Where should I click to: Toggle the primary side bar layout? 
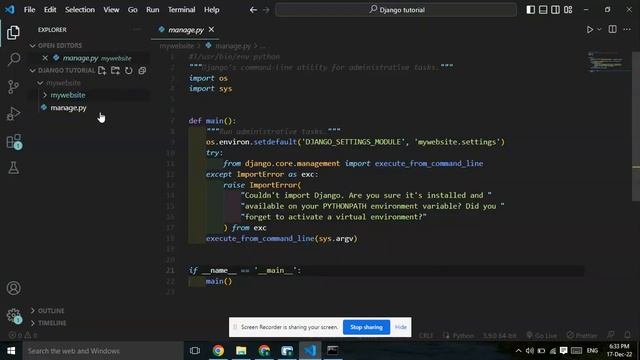[x=531, y=9]
